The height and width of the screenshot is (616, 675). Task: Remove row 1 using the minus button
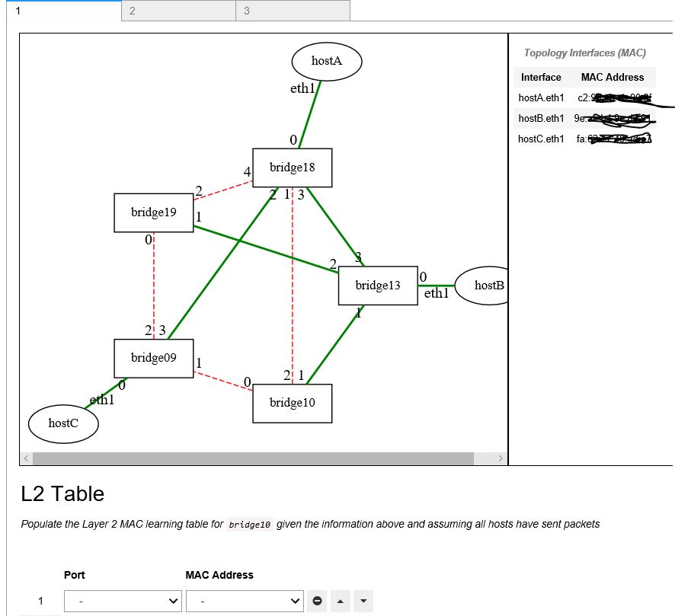tap(317, 601)
